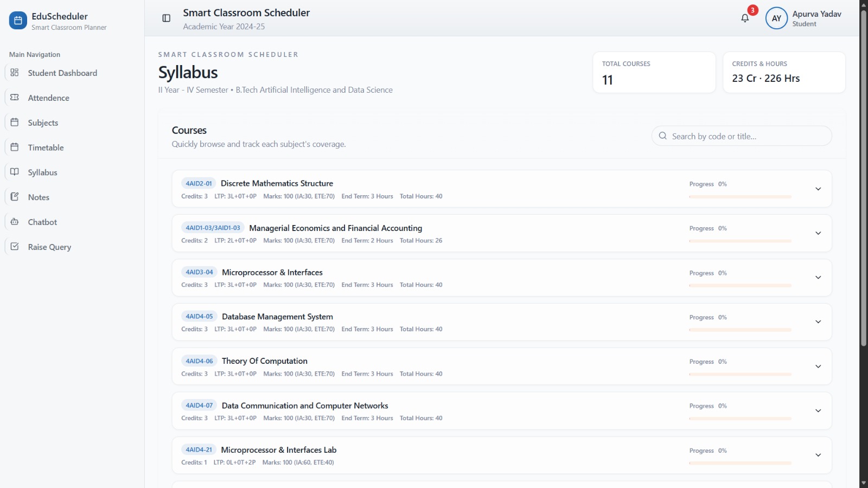This screenshot has width=868, height=488.
Task: Click Discrete Mathematics Structure progress bar
Action: pos(740,197)
